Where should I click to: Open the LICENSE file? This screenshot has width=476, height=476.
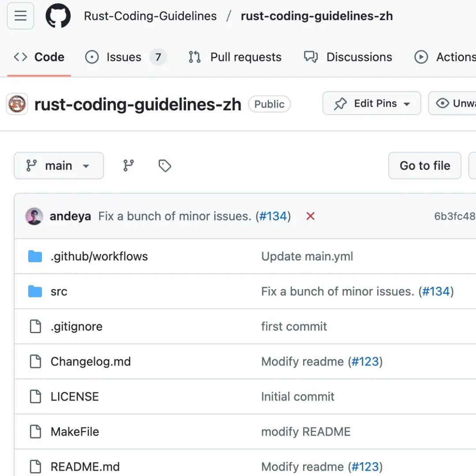[x=74, y=397]
